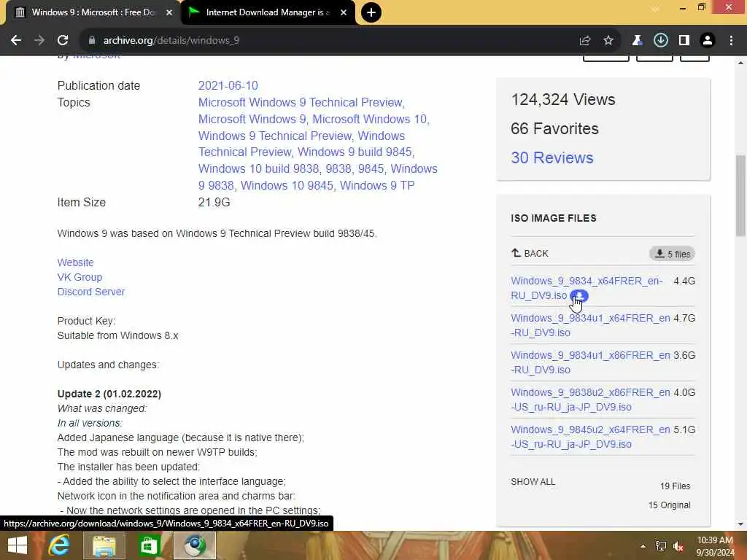747x560 pixels.
Task: Open topic Windows 10 build 9838
Action: 258,168
